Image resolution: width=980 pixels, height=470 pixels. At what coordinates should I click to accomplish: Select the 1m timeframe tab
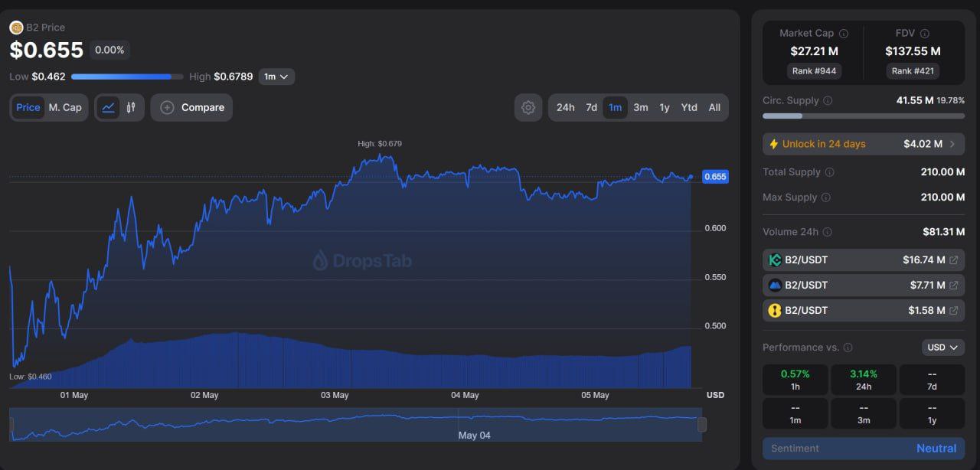[x=616, y=108]
